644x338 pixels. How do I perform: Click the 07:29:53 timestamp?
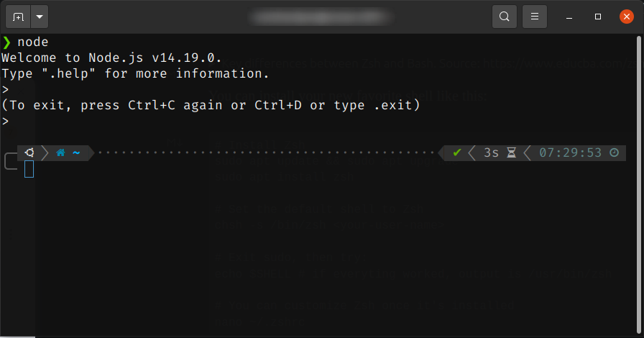(571, 153)
